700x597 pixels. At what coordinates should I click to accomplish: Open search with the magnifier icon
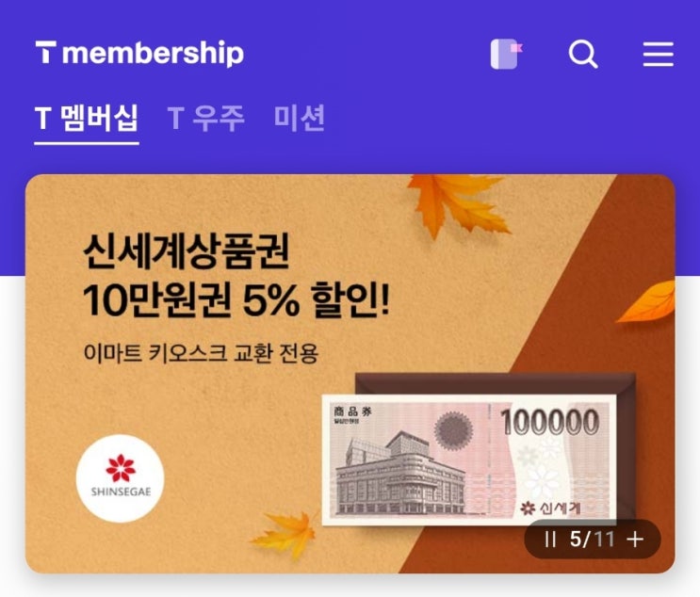[583, 55]
